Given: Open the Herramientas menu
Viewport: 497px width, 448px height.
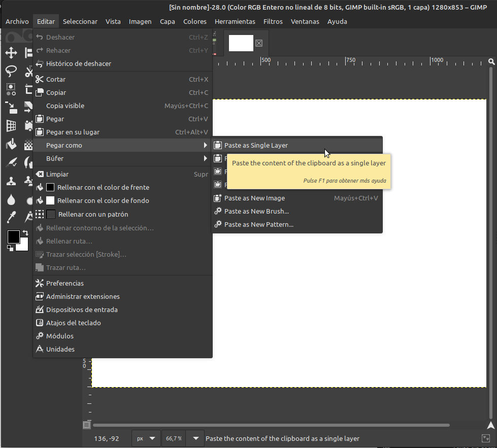Looking at the screenshot, I should pyautogui.click(x=235, y=21).
